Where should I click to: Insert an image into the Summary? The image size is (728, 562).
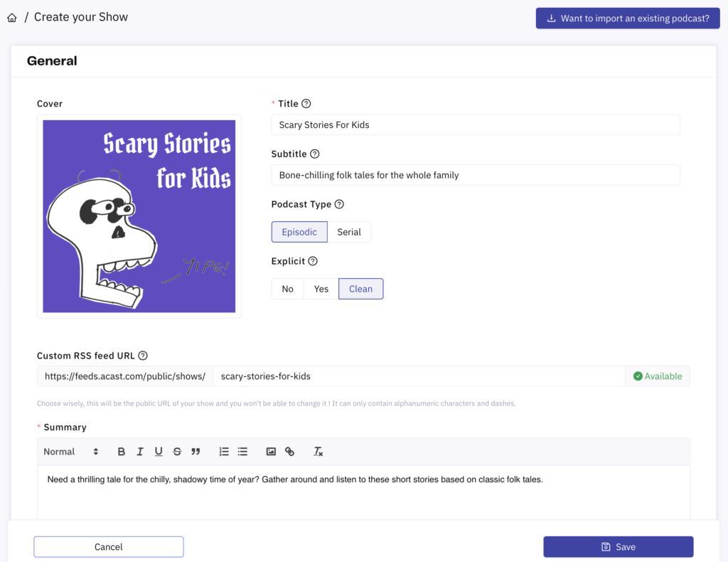[271, 451]
